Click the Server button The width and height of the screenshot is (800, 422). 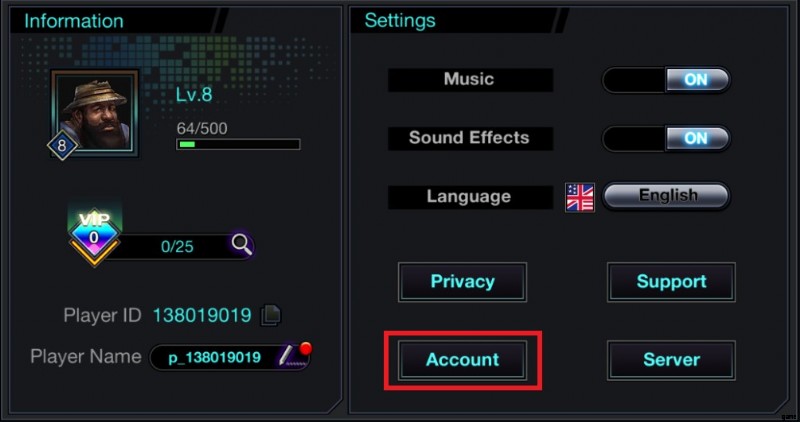click(671, 360)
